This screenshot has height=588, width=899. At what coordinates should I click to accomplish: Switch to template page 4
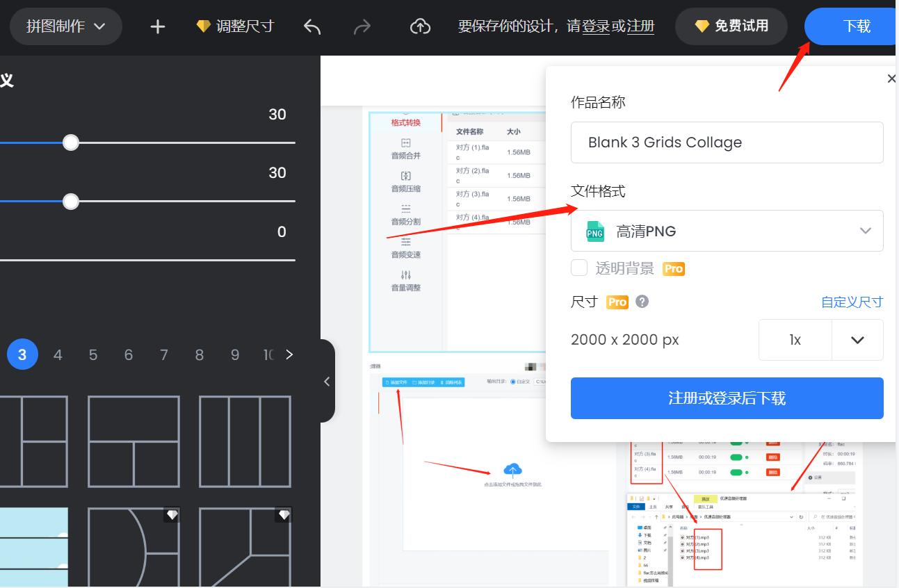pyautogui.click(x=58, y=354)
